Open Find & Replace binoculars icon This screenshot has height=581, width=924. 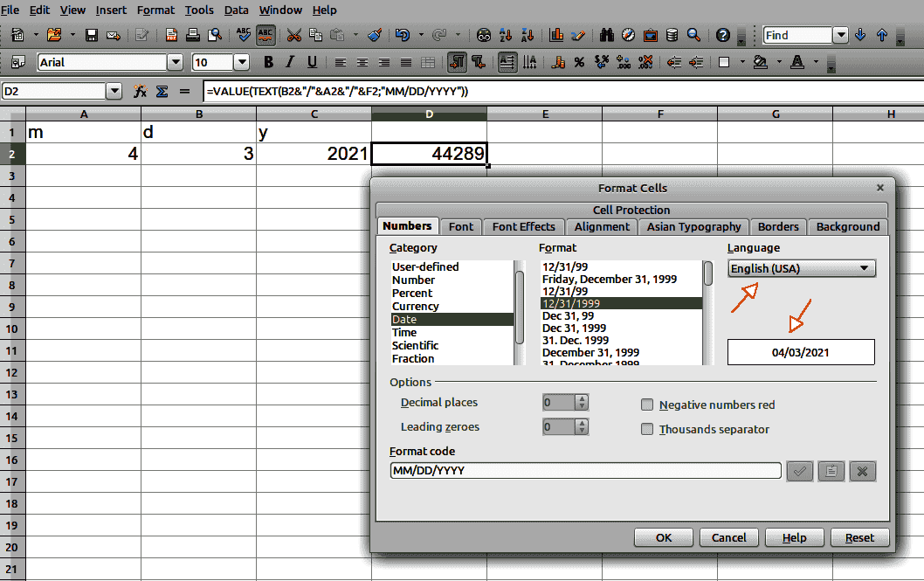[x=608, y=36]
